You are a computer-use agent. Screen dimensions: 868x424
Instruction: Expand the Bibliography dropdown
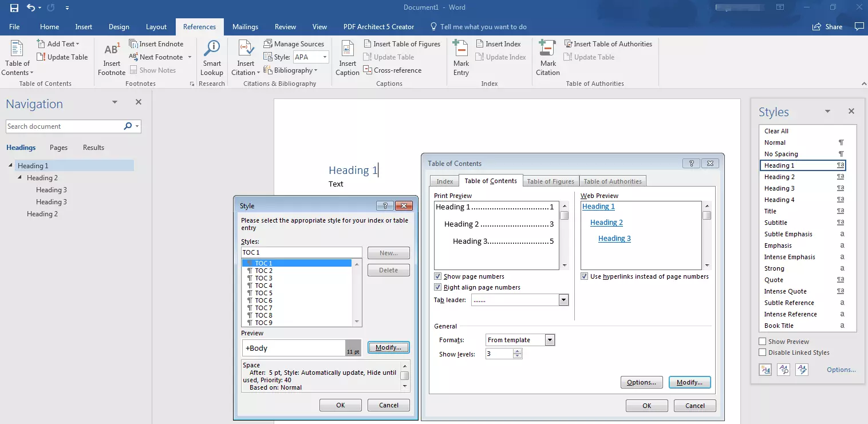(x=291, y=70)
